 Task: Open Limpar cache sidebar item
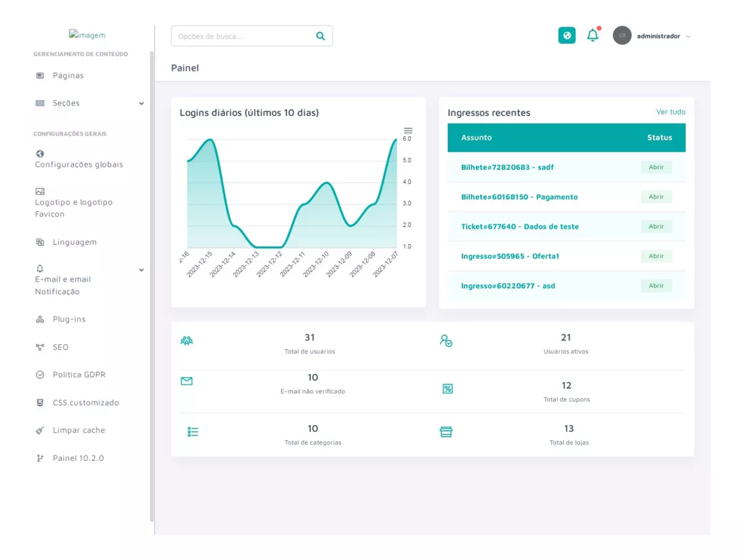pyautogui.click(x=79, y=430)
